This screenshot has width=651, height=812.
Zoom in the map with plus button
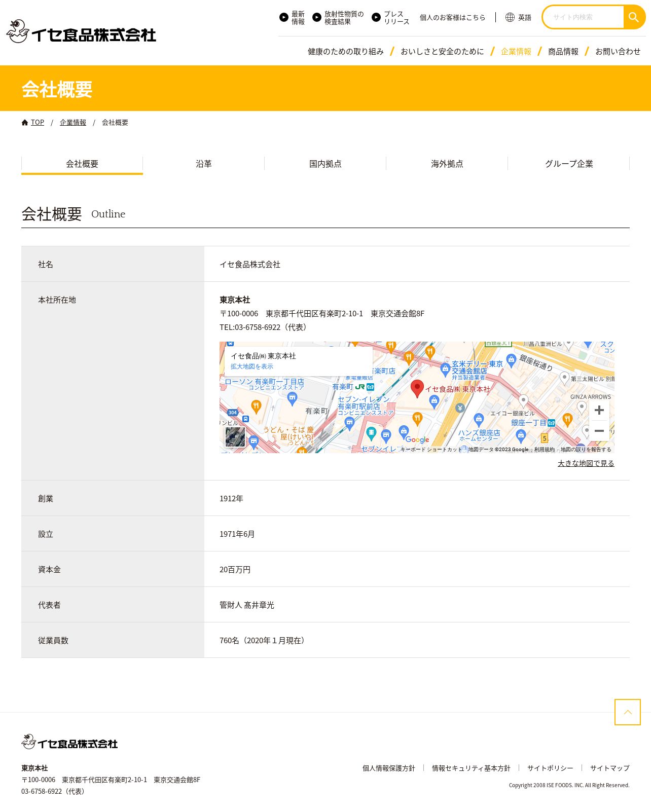click(x=599, y=410)
